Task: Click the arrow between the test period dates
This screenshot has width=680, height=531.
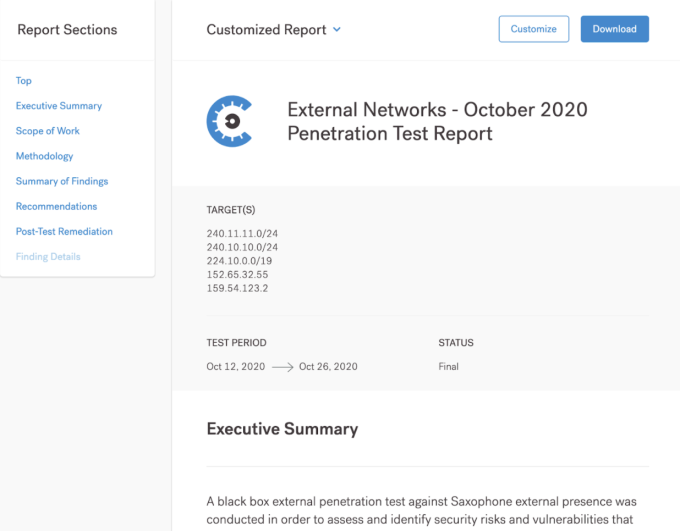Action: coord(282,367)
